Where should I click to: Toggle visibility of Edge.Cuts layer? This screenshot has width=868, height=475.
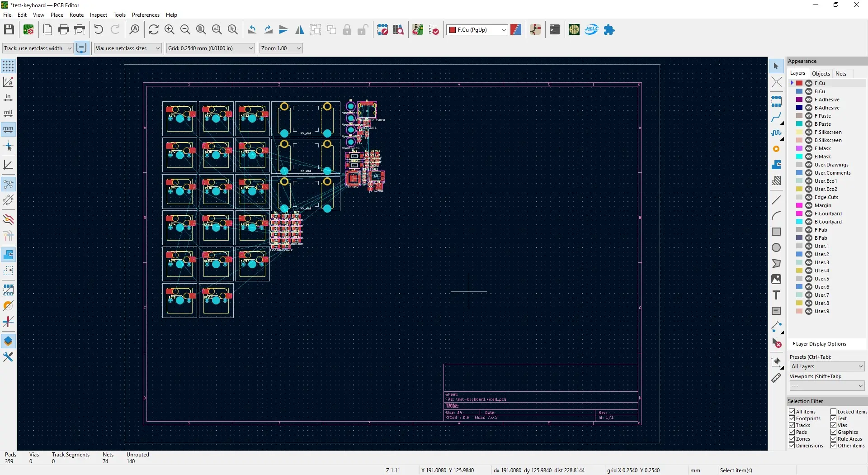[x=809, y=197]
